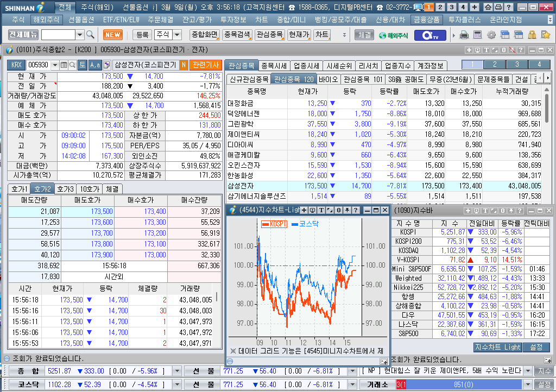Open dropdown next to 코스닥 index ticker
556x392 pixels.
tap(178, 384)
